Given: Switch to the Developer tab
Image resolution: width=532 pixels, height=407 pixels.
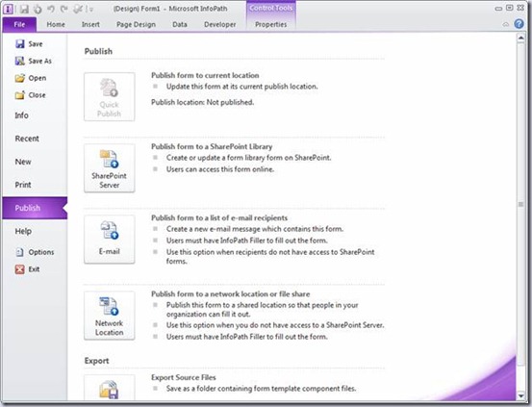Looking at the screenshot, I should click(220, 24).
